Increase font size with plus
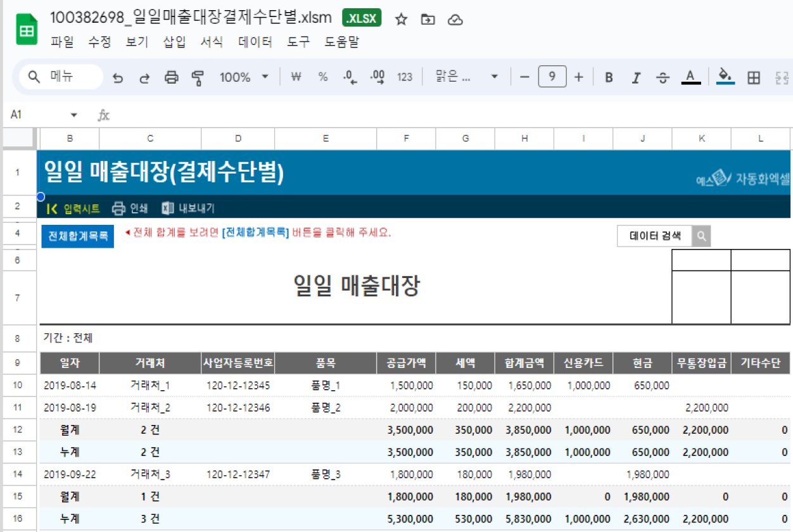 [x=578, y=77]
